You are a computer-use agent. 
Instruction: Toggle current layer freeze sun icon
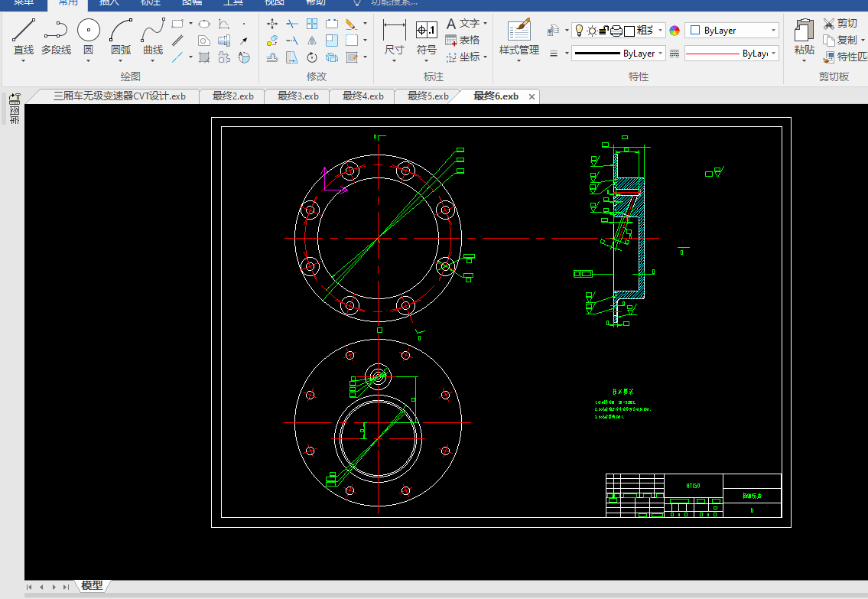tap(592, 31)
